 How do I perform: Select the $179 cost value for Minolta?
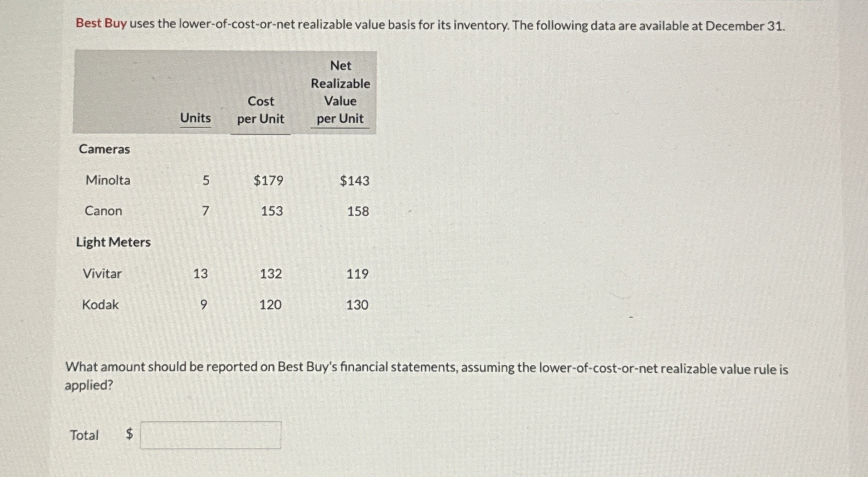coord(268,180)
